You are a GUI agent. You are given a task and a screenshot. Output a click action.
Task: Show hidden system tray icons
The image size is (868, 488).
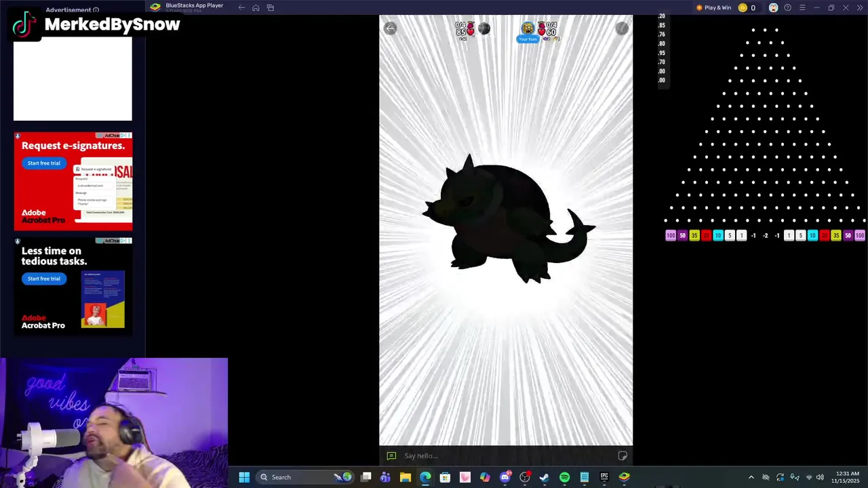pos(751,477)
